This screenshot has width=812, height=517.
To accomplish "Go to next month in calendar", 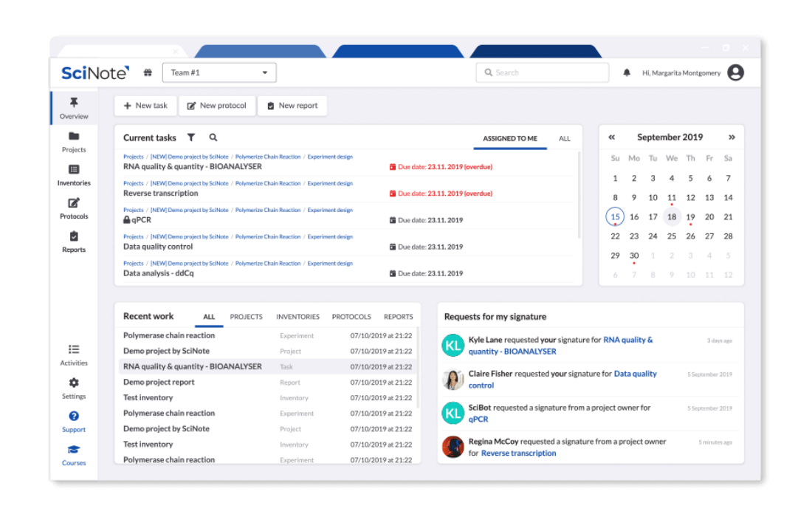I will coord(732,137).
